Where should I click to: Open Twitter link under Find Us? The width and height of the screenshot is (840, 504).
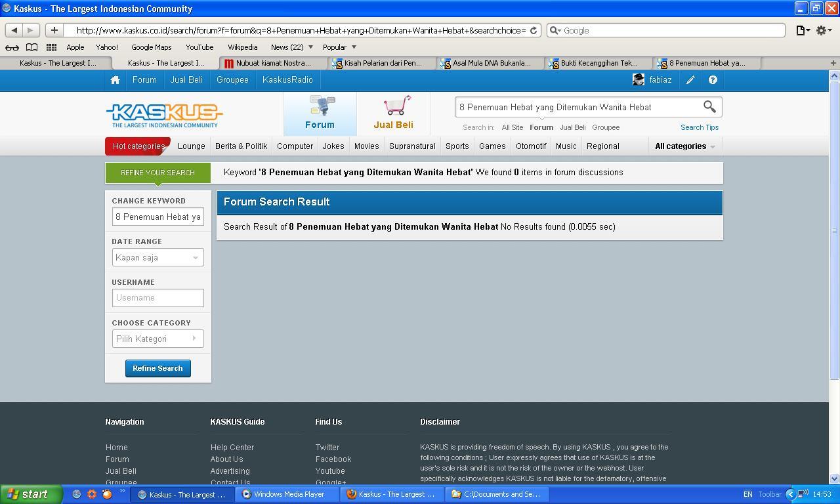coord(327,448)
